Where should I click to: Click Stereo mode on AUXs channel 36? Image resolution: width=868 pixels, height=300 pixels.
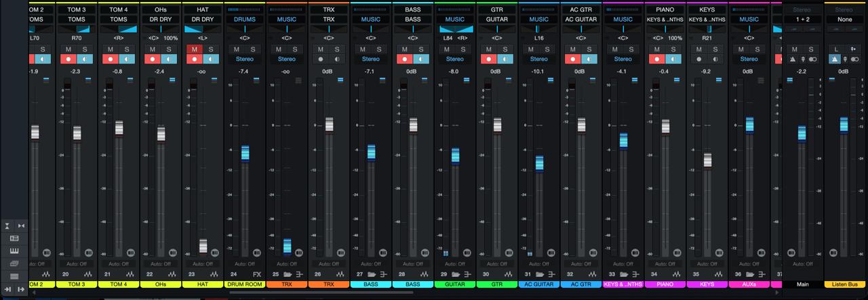pyautogui.click(x=749, y=59)
